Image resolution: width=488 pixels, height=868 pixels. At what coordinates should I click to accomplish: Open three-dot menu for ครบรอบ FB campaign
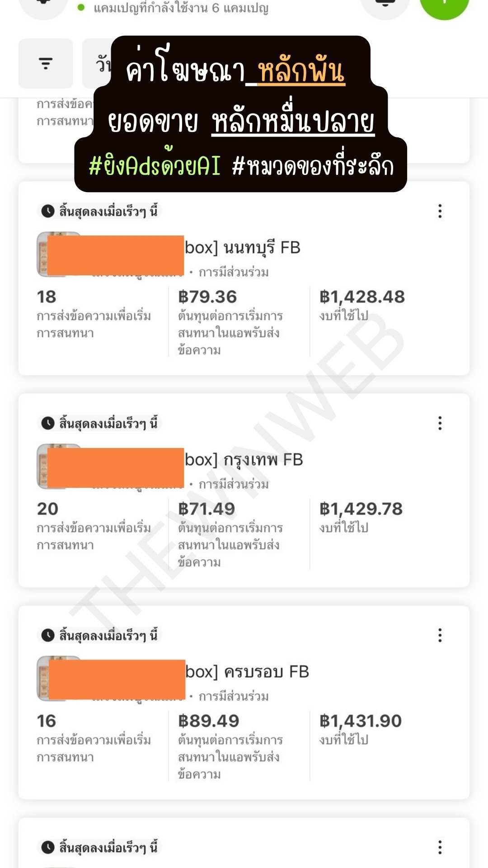tap(440, 635)
